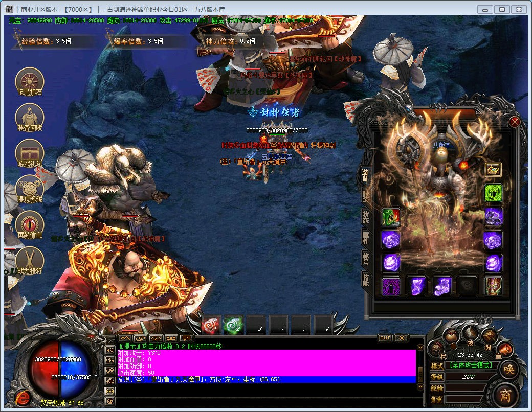Toggle the guild group chat button
The image size is (532, 412).
pyautogui.click(x=109, y=381)
